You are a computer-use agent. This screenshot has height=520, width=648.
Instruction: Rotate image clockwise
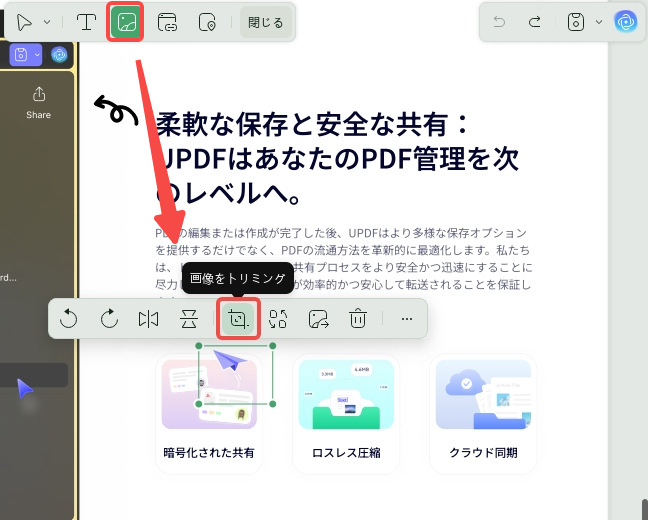point(109,319)
